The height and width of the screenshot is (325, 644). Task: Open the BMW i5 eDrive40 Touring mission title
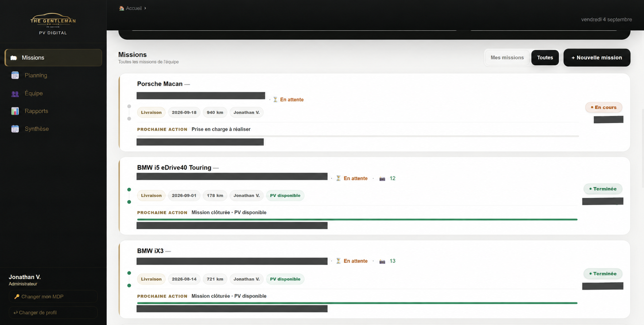pos(174,167)
